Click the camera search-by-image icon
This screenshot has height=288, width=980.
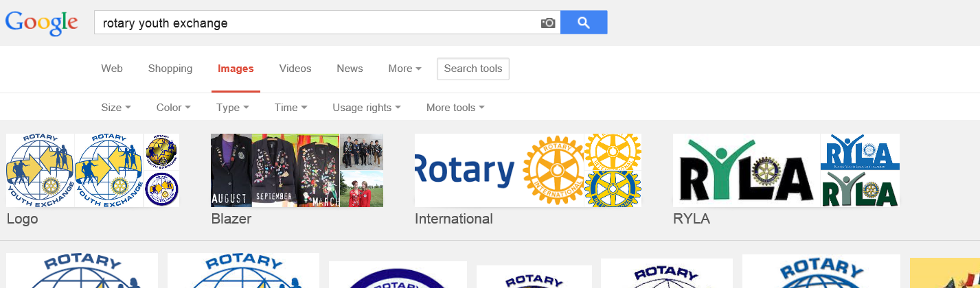[x=547, y=23]
